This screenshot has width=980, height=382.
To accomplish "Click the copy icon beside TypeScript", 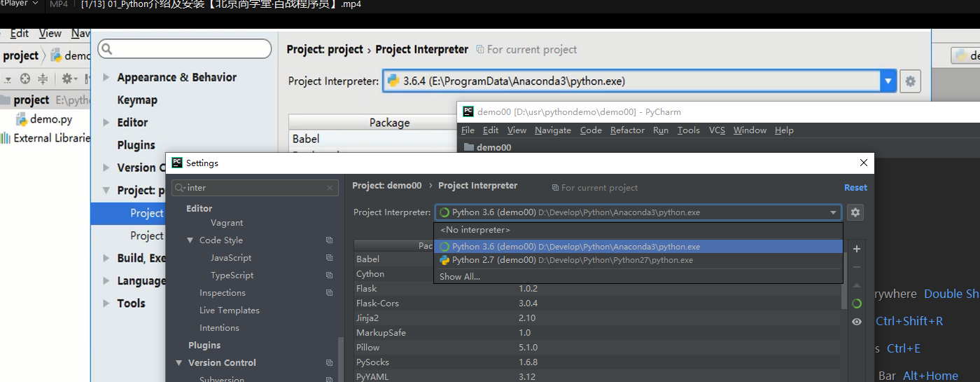I will [x=329, y=275].
